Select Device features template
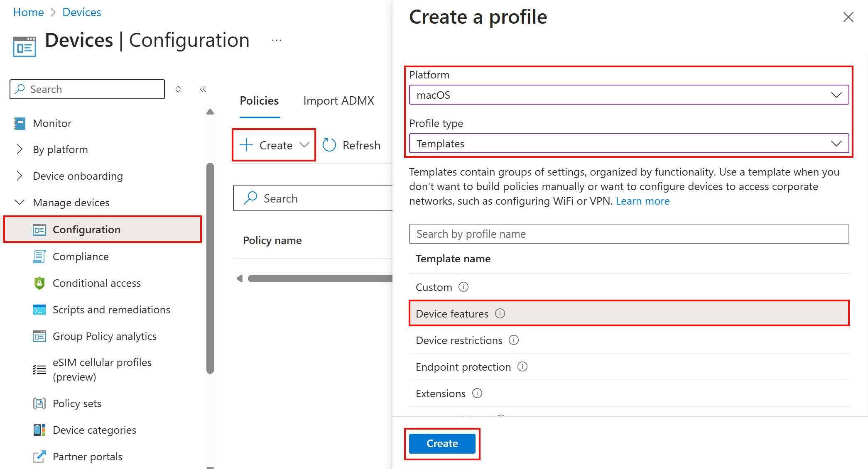The height and width of the screenshot is (469, 868). 631,314
